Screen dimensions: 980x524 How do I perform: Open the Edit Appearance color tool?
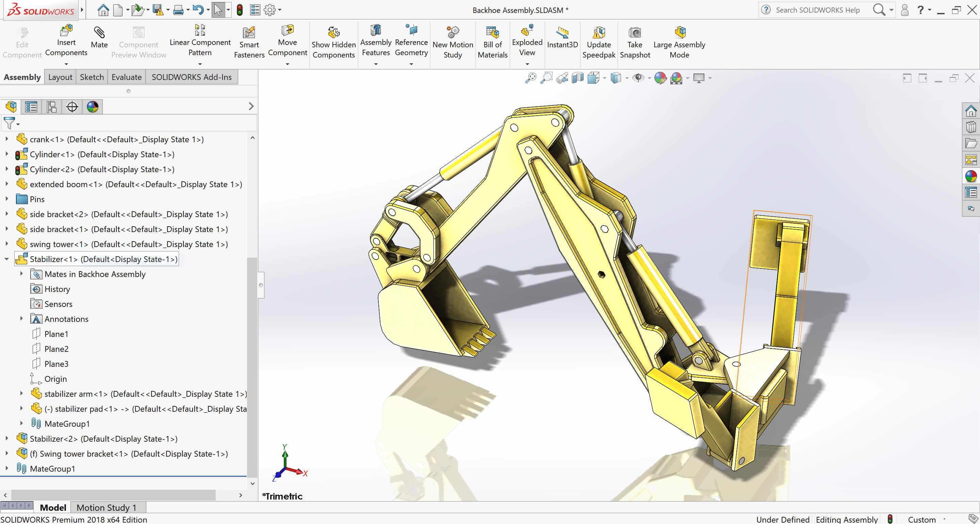pyautogui.click(x=661, y=78)
